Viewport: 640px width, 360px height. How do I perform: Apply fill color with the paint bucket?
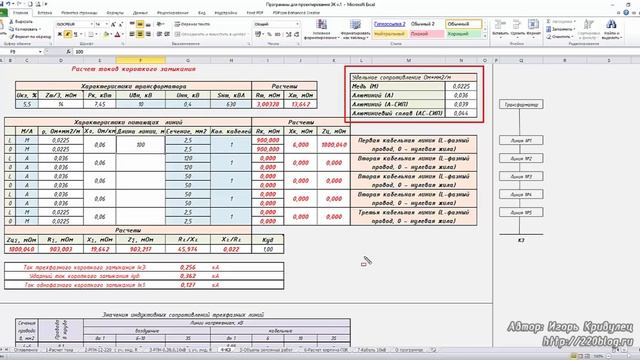tap(106, 34)
